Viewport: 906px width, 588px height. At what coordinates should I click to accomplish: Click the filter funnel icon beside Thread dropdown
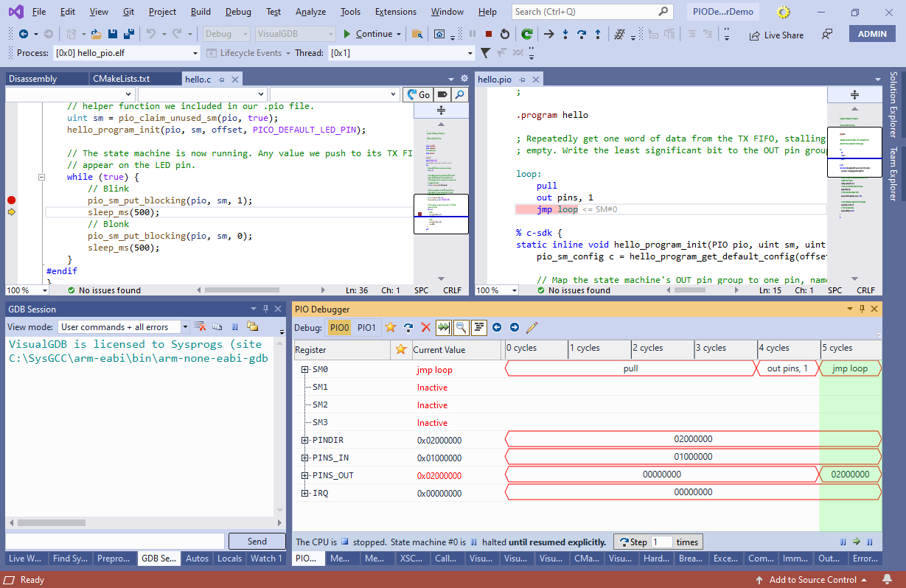pyautogui.click(x=485, y=53)
